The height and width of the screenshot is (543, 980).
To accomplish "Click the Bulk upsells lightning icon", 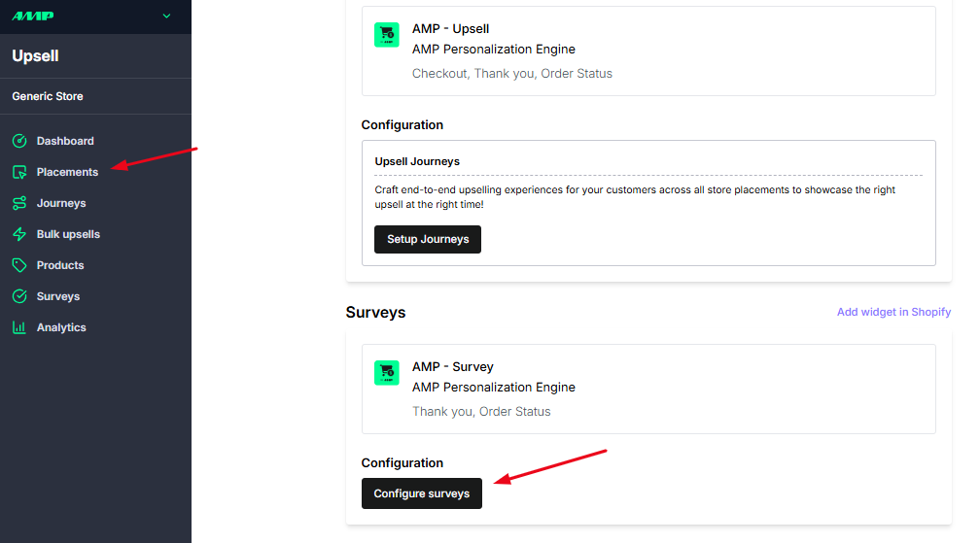I will 19,235.
